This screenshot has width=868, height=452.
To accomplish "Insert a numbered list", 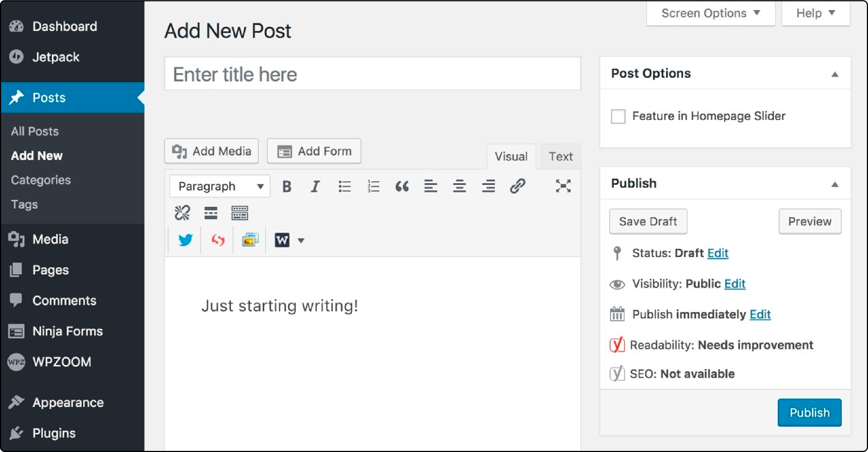I will (373, 187).
